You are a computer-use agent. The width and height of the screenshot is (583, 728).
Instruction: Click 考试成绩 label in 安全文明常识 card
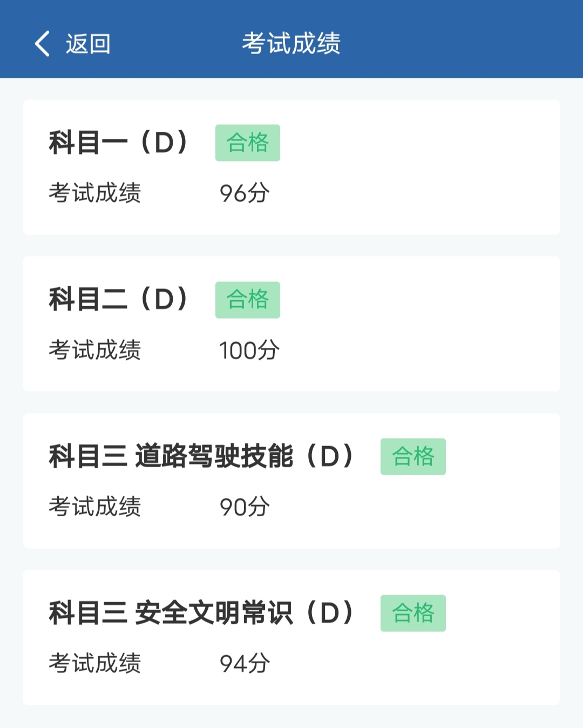click(x=95, y=663)
